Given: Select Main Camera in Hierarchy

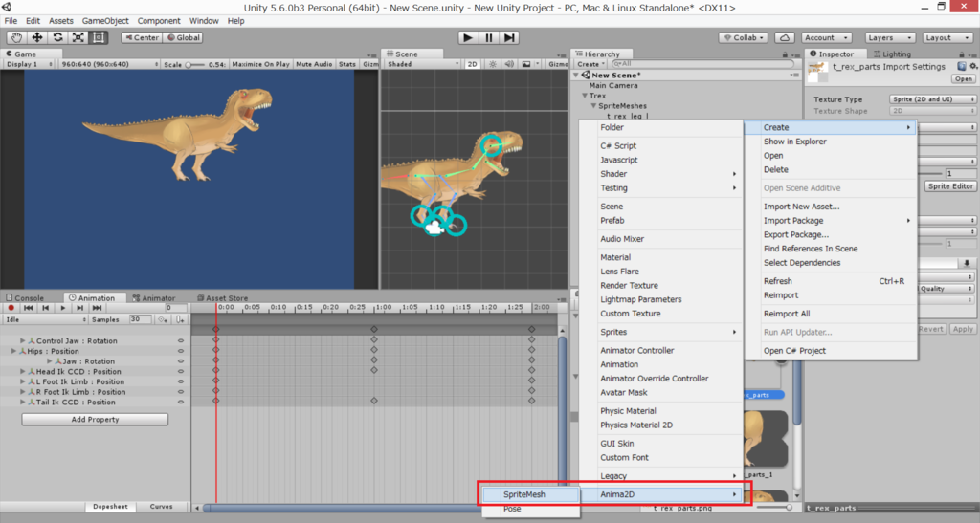Looking at the screenshot, I should tap(613, 85).
